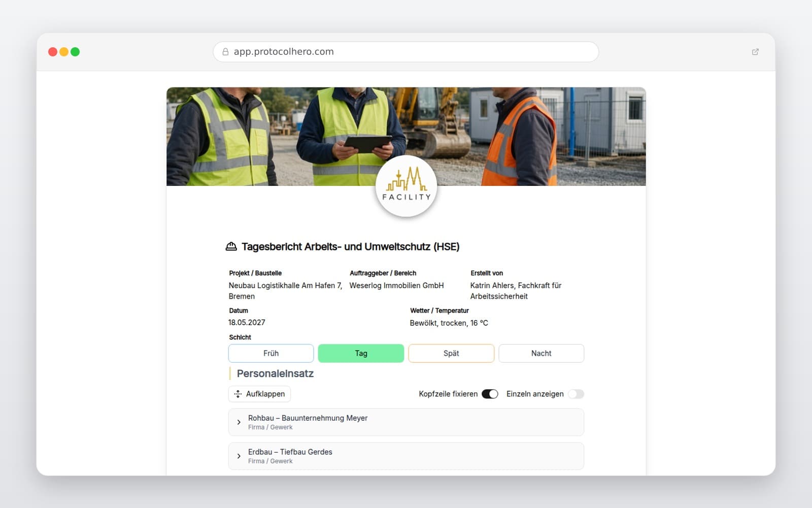812x508 pixels.
Task: Click the Personaleinsatz section heading
Action: tap(275, 374)
